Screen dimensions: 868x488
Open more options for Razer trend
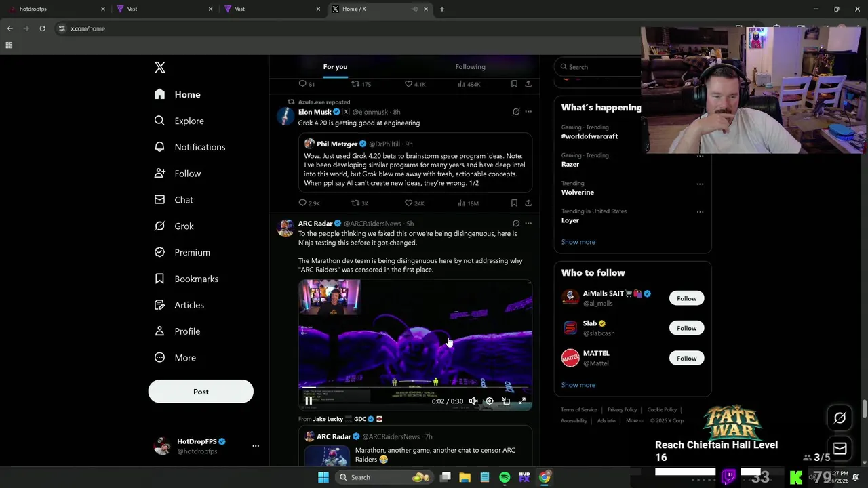coord(700,156)
